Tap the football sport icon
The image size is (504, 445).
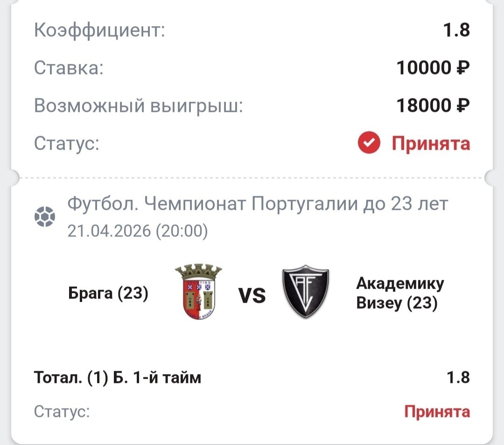pyautogui.click(x=45, y=217)
